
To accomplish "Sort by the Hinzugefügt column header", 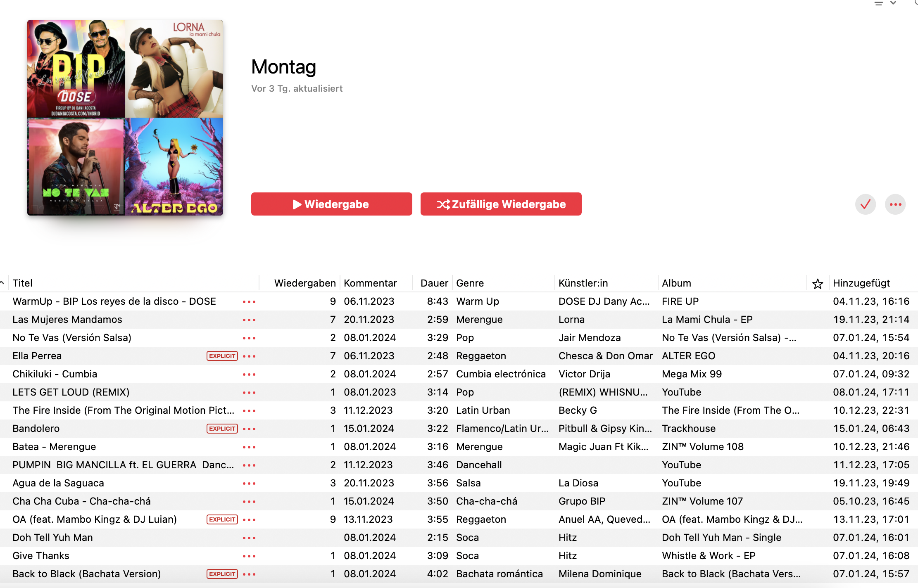I will pos(861,283).
